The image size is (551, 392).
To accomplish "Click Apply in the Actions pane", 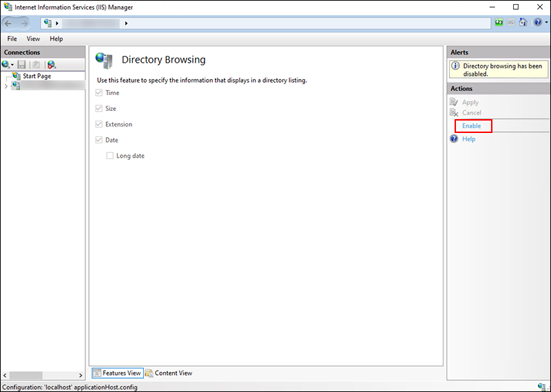I will (x=470, y=103).
